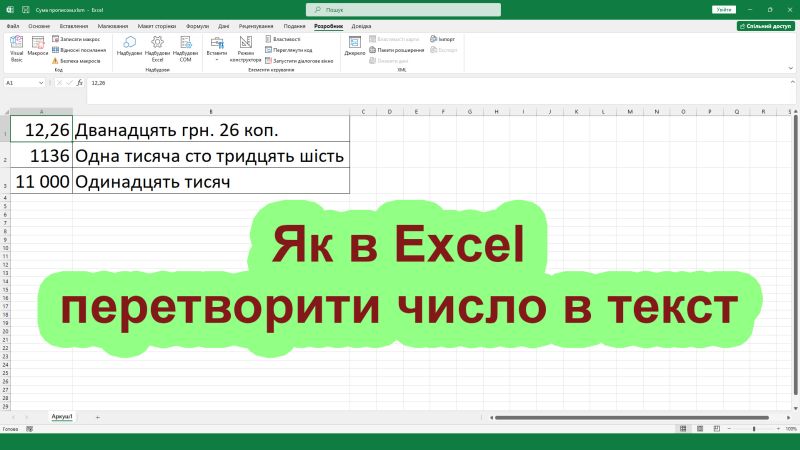Select cell Одна тисяча сто тридцять шість

point(211,155)
